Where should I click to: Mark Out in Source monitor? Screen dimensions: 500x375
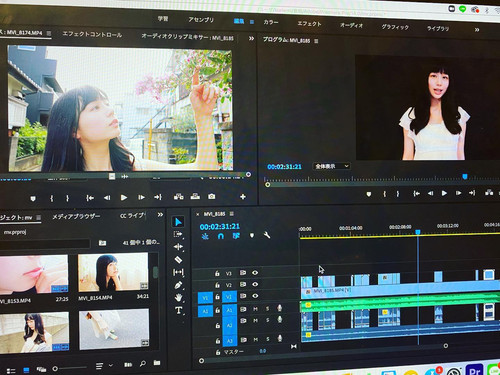click(x=67, y=198)
